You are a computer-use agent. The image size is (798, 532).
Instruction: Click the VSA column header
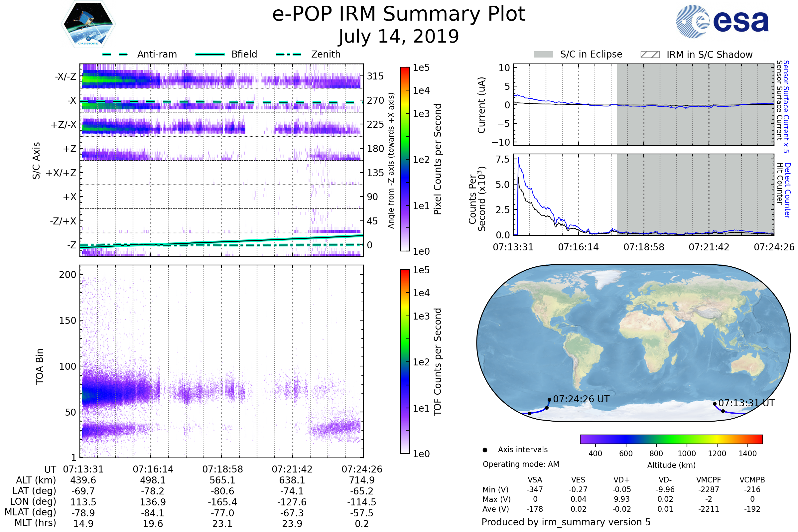(x=535, y=480)
